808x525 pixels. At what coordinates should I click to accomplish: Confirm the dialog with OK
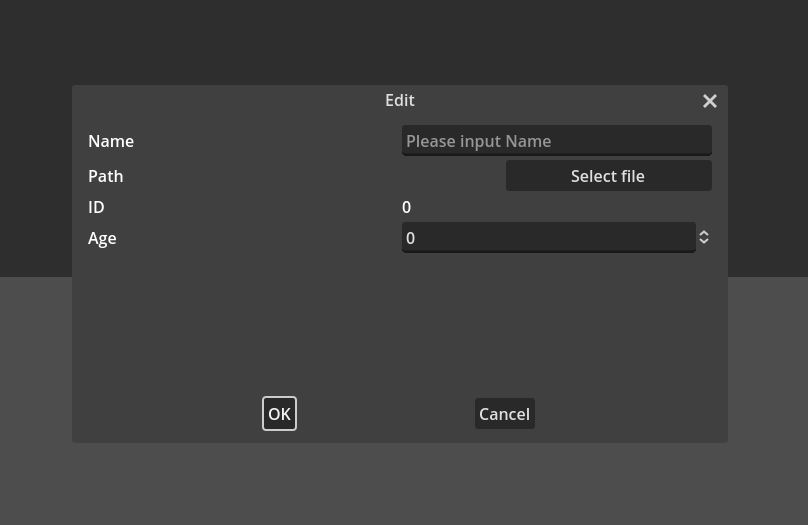(x=279, y=414)
